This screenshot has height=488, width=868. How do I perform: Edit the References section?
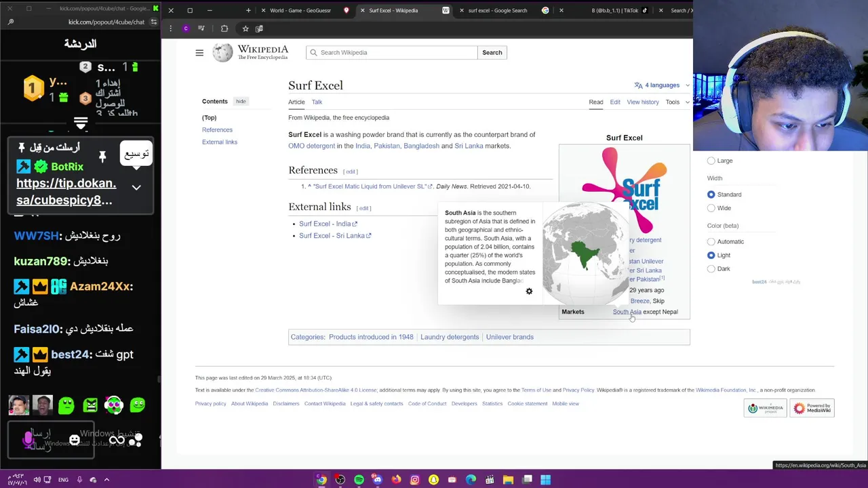point(351,171)
